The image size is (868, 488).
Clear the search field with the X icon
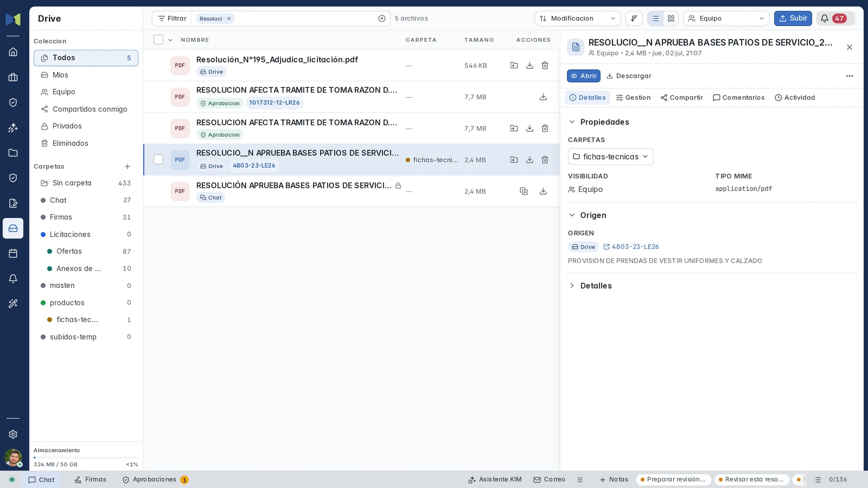pyautogui.click(x=382, y=18)
